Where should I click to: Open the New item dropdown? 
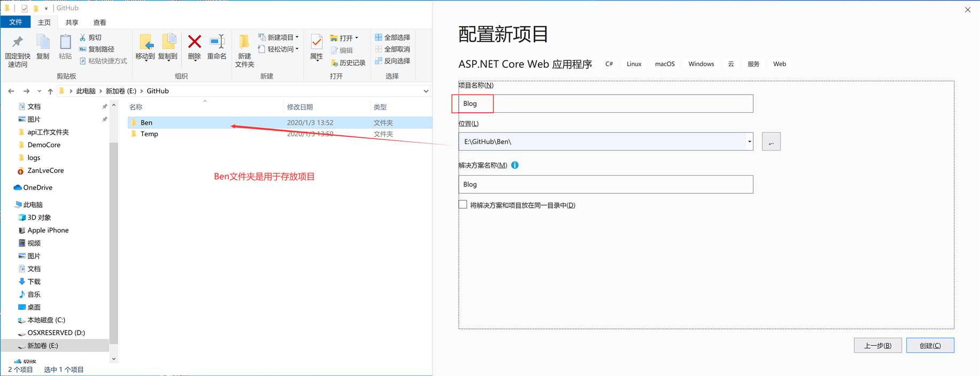click(x=278, y=37)
